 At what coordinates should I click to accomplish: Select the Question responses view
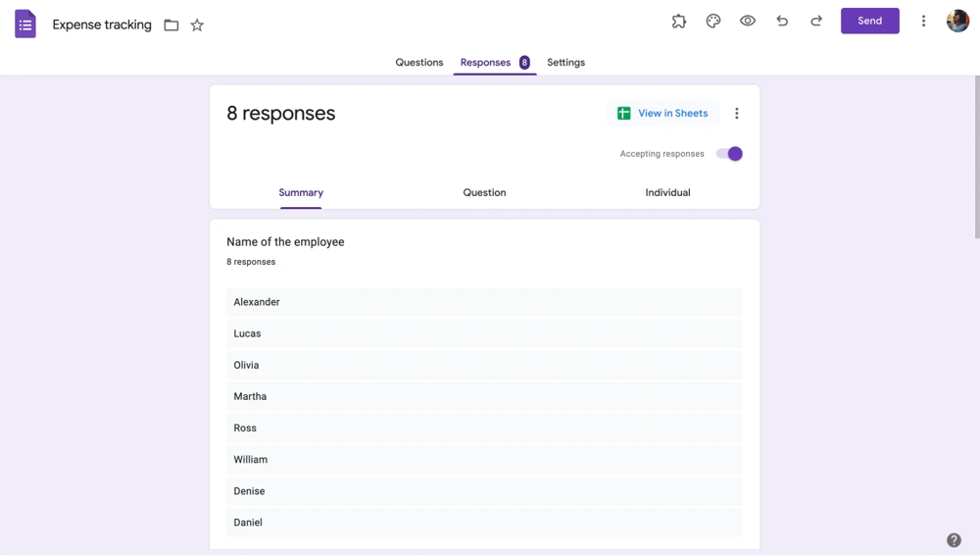[x=484, y=193]
